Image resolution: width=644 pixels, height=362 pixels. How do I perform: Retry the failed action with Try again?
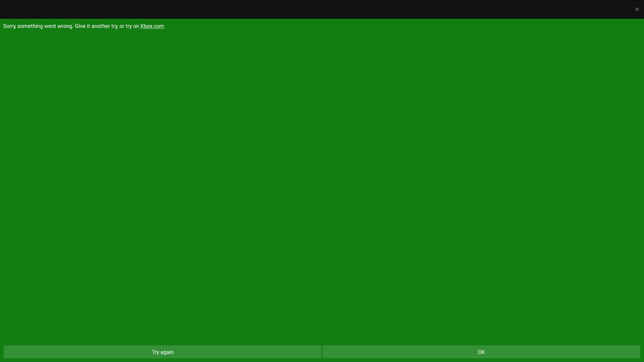click(162, 352)
